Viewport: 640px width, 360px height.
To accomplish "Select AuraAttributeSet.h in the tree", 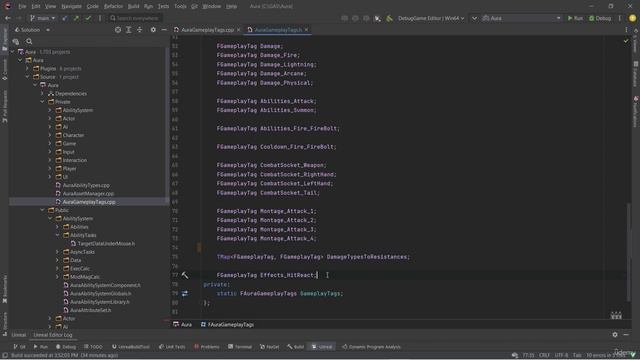I will (90, 310).
